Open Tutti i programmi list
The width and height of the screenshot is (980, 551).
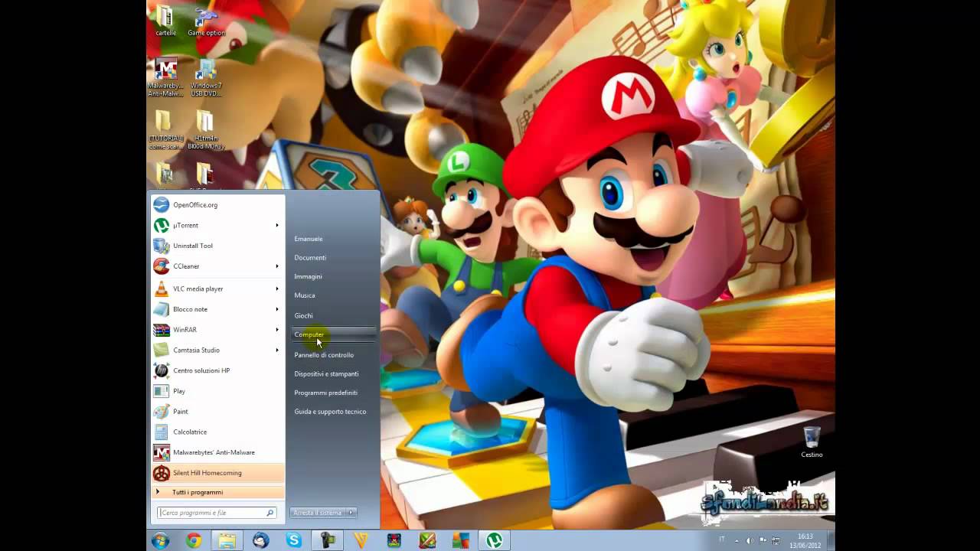(x=217, y=492)
